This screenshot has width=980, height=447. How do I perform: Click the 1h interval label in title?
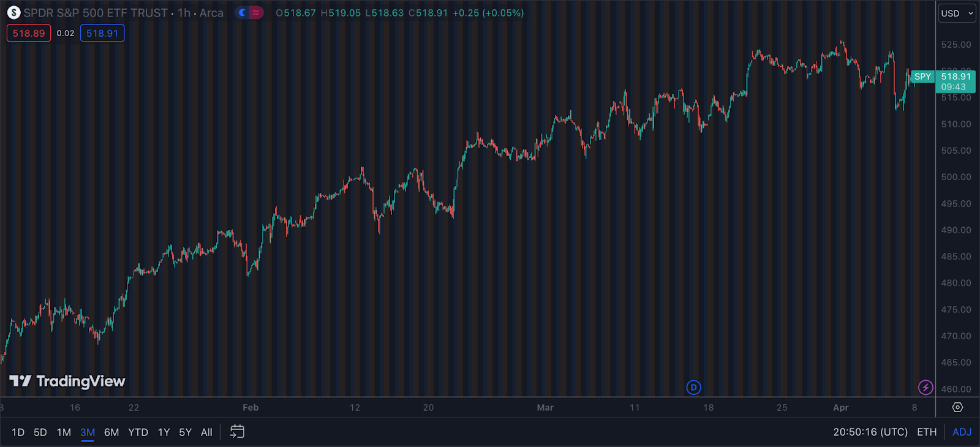[x=184, y=13]
